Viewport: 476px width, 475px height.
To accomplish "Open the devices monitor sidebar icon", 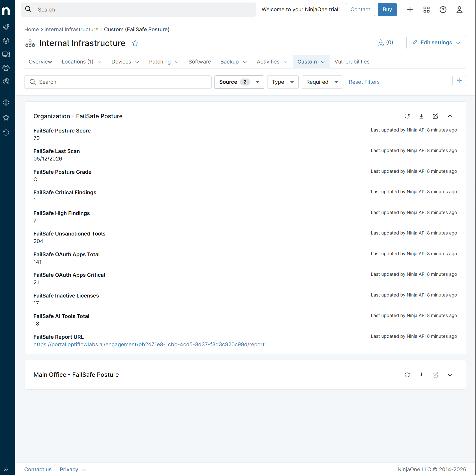I will click(x=6, y=54).
